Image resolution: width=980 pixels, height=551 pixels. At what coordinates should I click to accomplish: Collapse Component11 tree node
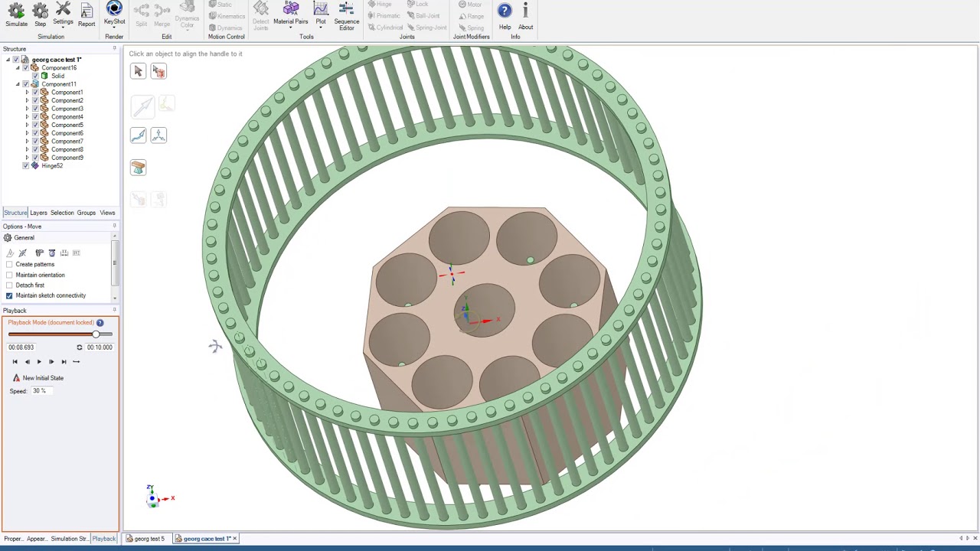[x=18, y=84]
